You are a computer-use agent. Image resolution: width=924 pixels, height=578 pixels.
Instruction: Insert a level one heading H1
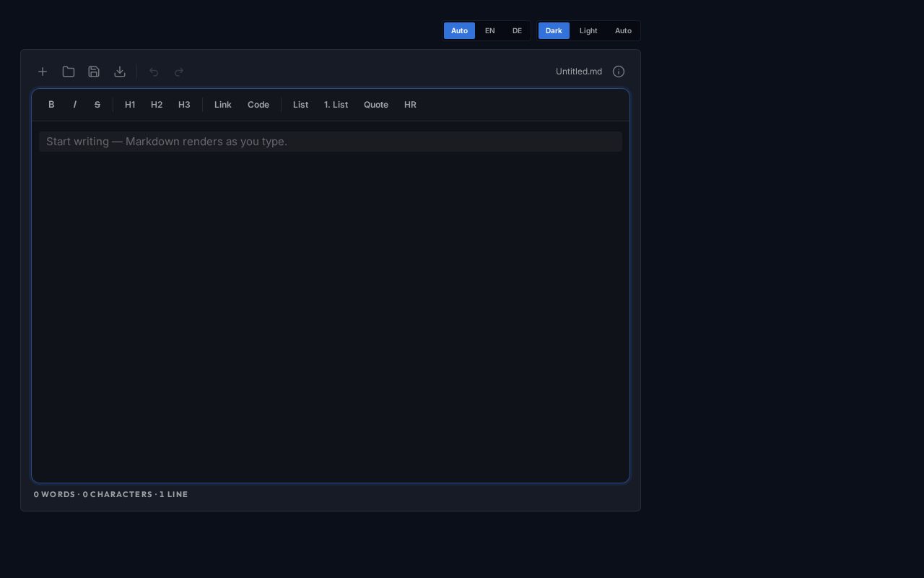point(130,105)
